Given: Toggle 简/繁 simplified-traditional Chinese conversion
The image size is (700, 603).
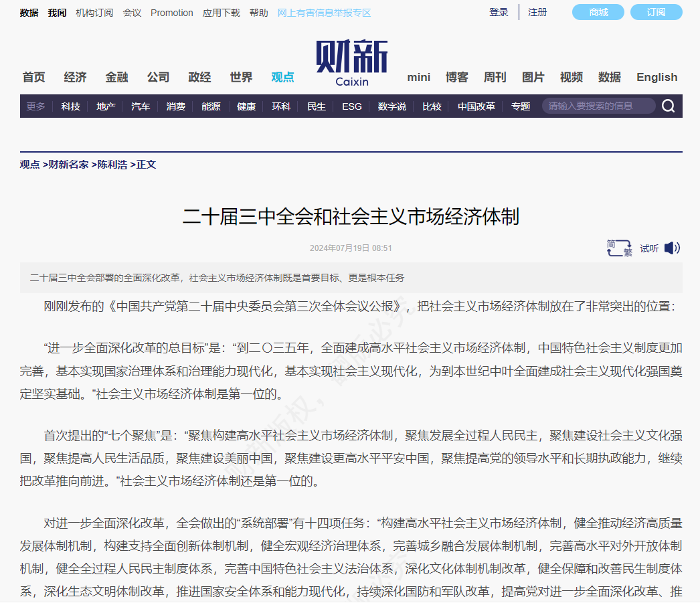Looking at the screenshot, I should pos(618,248).
